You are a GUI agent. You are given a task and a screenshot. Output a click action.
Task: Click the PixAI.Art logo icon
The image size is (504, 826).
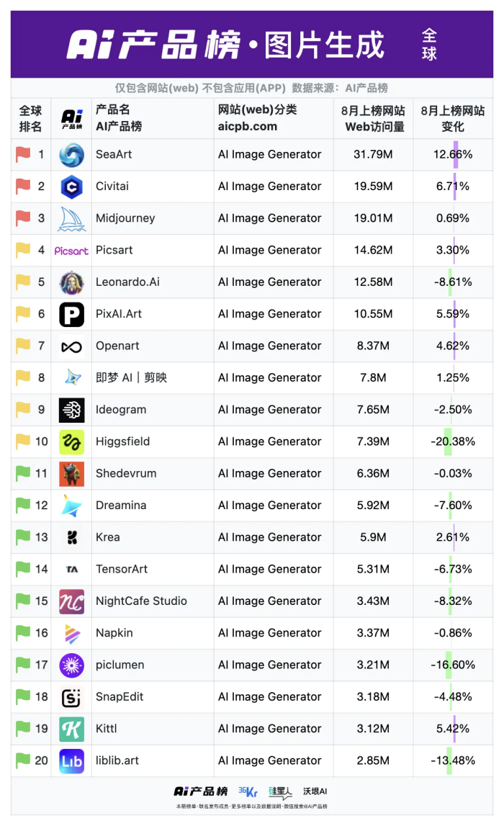[x=71, y=314]
